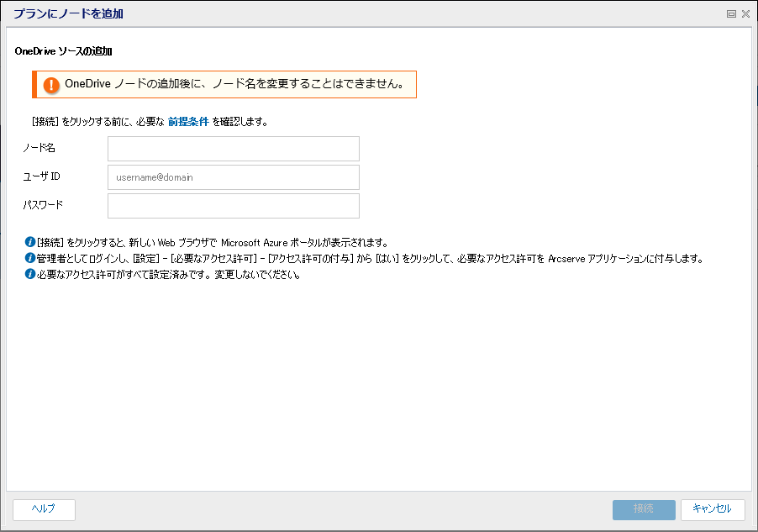Click the dialog title プランにノードを追加
The width and height of the screenshot is (758, 532).
(68, 13)
